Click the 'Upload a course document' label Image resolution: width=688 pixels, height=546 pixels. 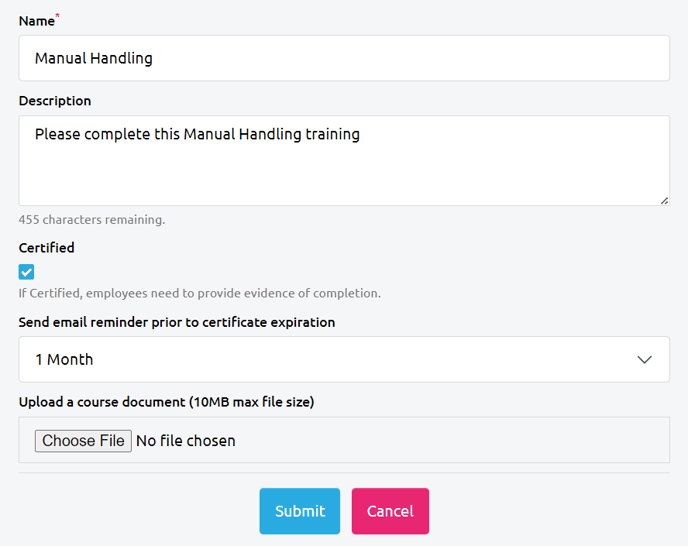(x=166, y=403)
